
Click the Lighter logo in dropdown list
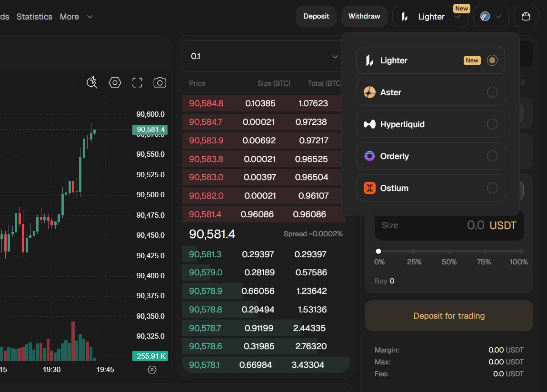coord(369,60)
